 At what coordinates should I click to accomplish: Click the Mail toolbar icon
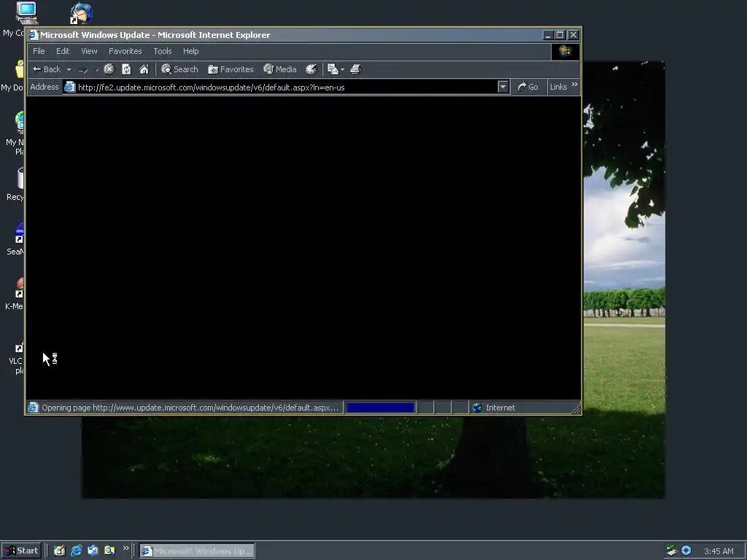333,69
